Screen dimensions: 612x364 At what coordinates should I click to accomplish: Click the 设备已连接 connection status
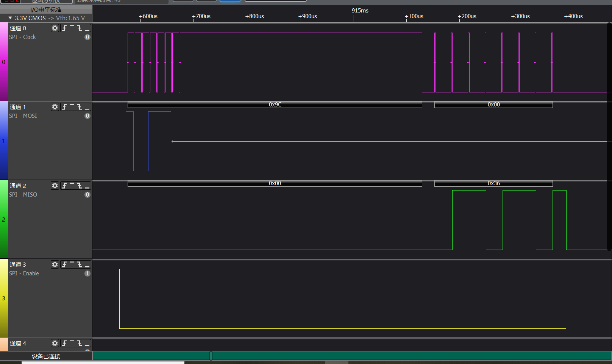(x=46, y=356)
